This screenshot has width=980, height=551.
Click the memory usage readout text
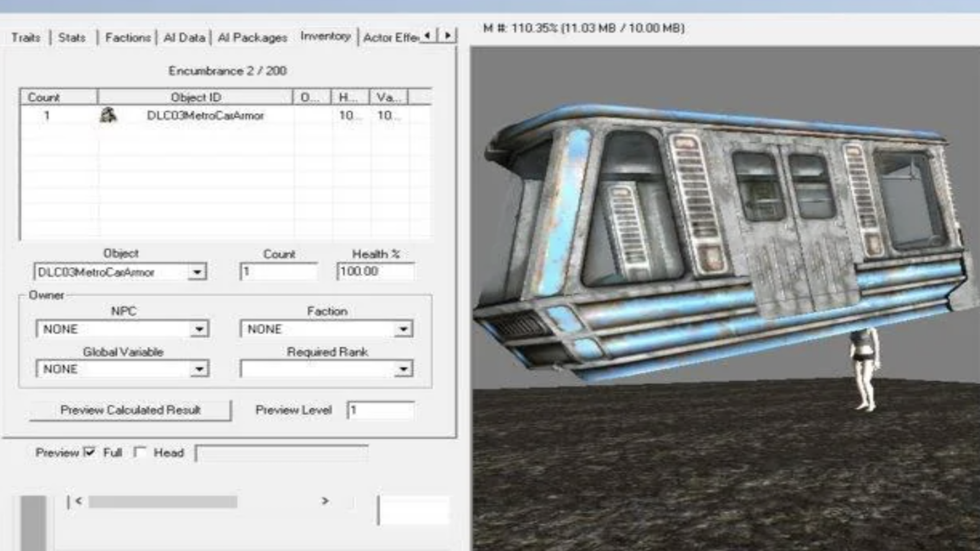pyautogui.click(x=584, y=28)
